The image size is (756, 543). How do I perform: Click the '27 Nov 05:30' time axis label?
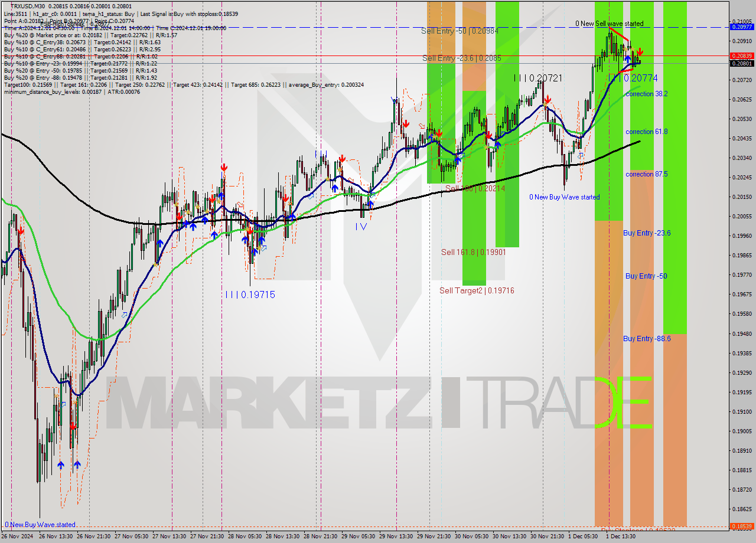pyautogui.click(x=132, y=537)
